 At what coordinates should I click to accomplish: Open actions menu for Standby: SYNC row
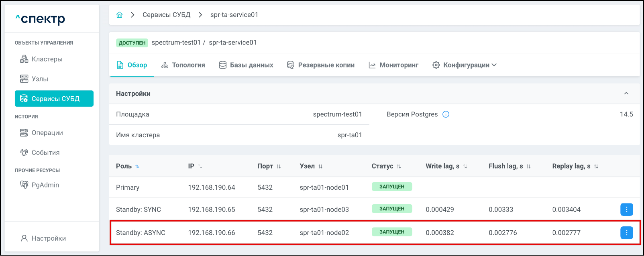(626, 209)
